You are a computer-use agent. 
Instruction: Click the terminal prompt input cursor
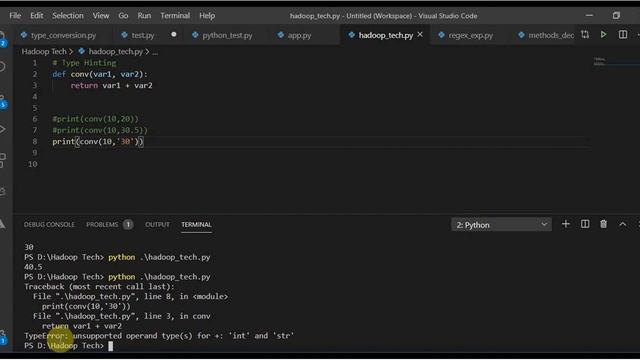[x=111, y=346]
